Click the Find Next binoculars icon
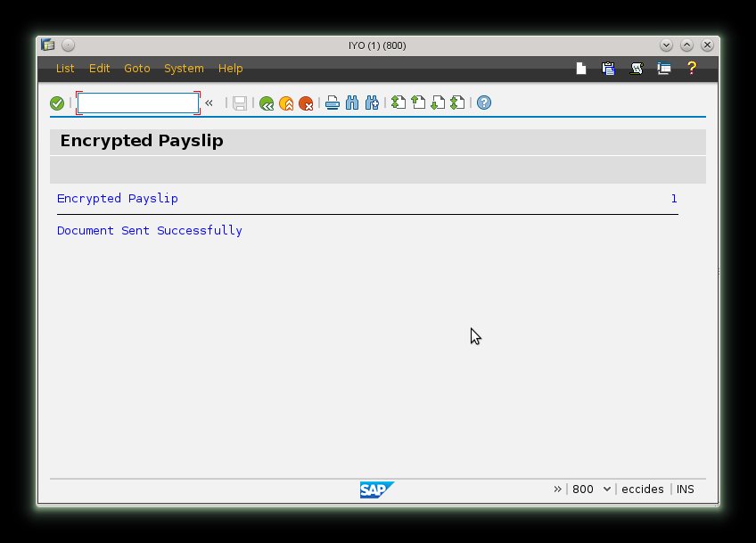 point(372,103)
